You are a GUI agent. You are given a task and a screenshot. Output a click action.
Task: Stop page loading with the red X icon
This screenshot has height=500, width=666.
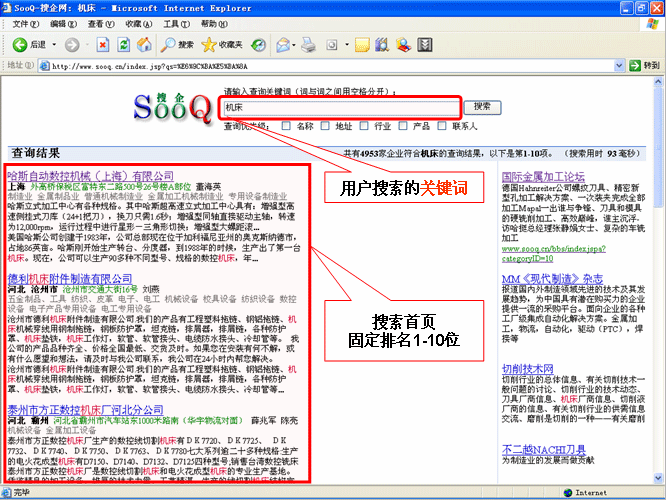(x=103, y=45)
